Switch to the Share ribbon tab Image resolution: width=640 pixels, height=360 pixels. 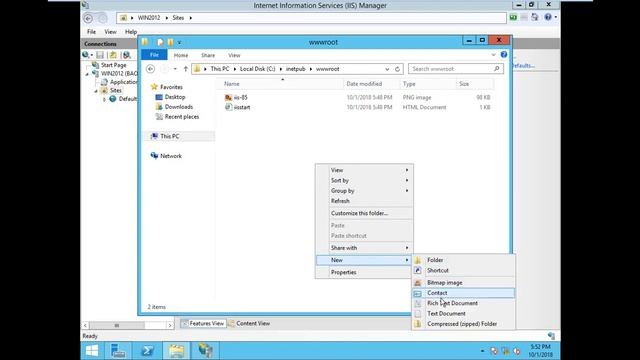coord(208,55)
